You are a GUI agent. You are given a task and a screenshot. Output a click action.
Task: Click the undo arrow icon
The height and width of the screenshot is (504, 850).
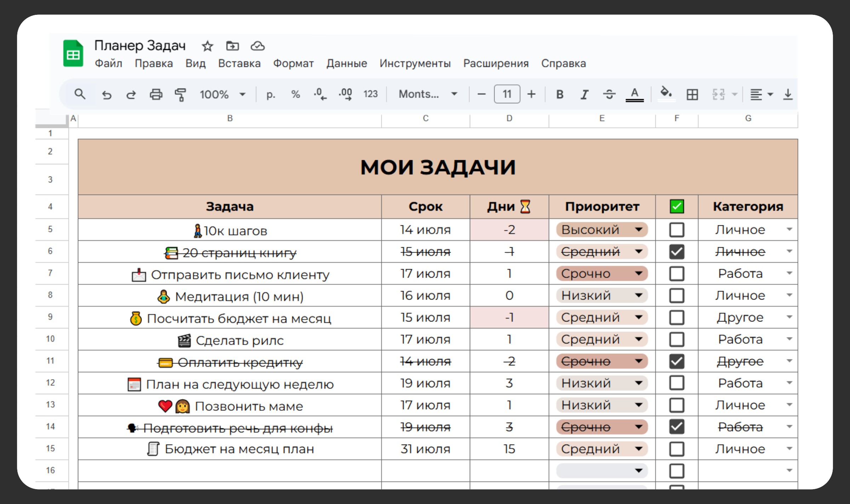tap(106, 94)
